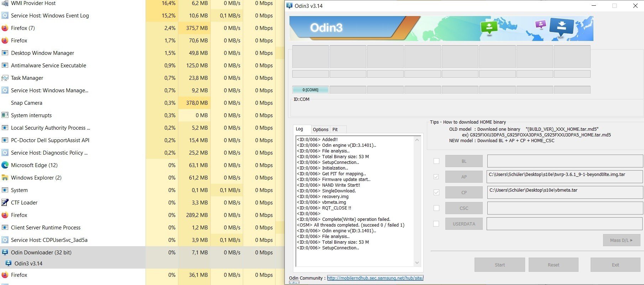Click the CP file button

click(x=464, y=192)
